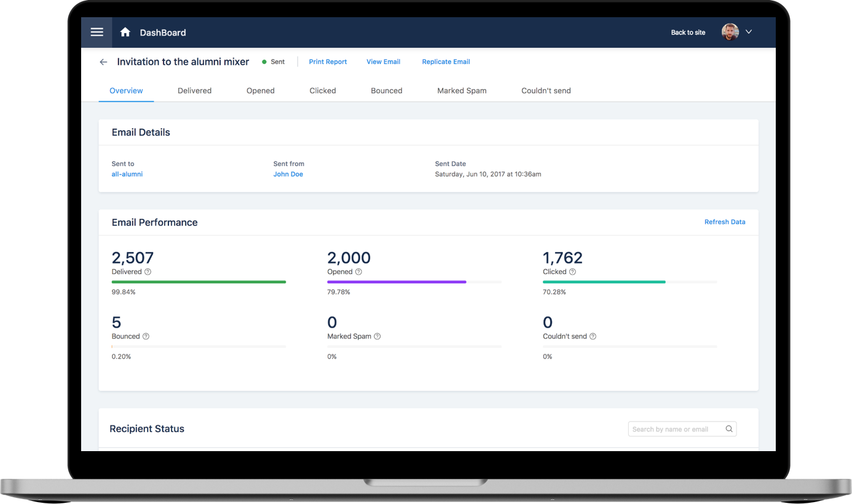This screenshot has height=504, width=852.
Task: Click the search magnifier icon
Action: point(729,429)
